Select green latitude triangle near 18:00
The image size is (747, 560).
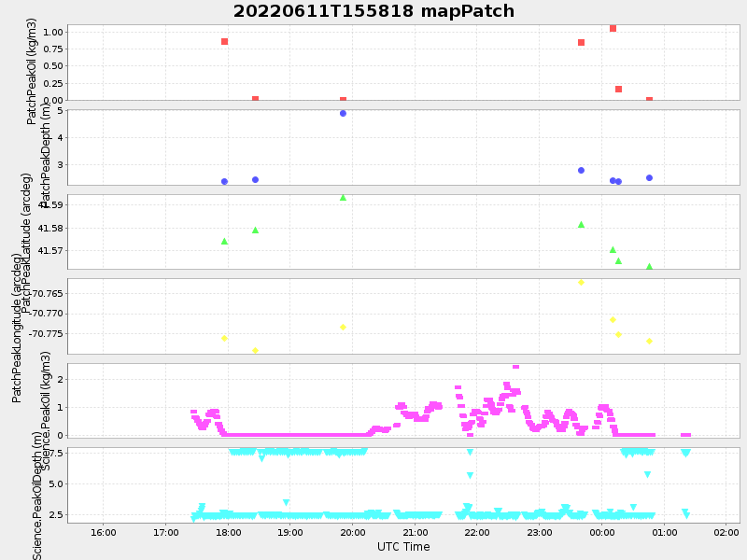[224, 242]
